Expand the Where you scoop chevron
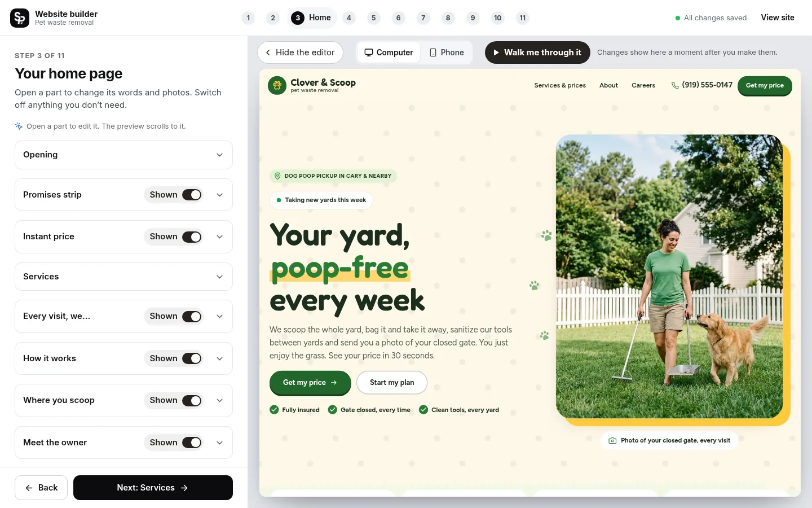The width and height of the screenshot is (812, 508). (220, 401)
